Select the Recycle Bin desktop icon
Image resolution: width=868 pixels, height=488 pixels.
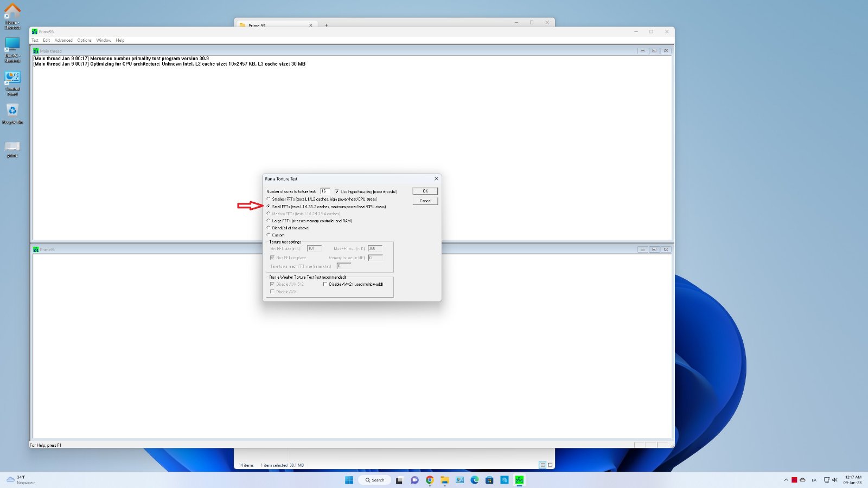(12, 114)
